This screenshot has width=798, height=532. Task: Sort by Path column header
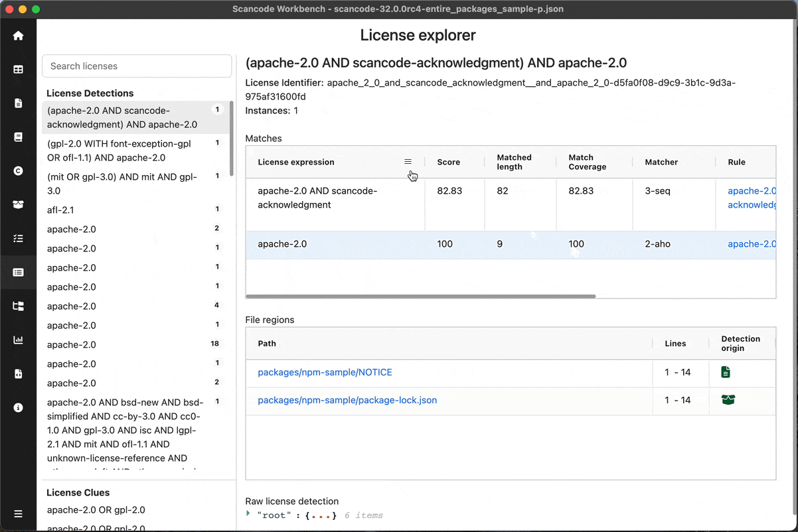(267, 343)
